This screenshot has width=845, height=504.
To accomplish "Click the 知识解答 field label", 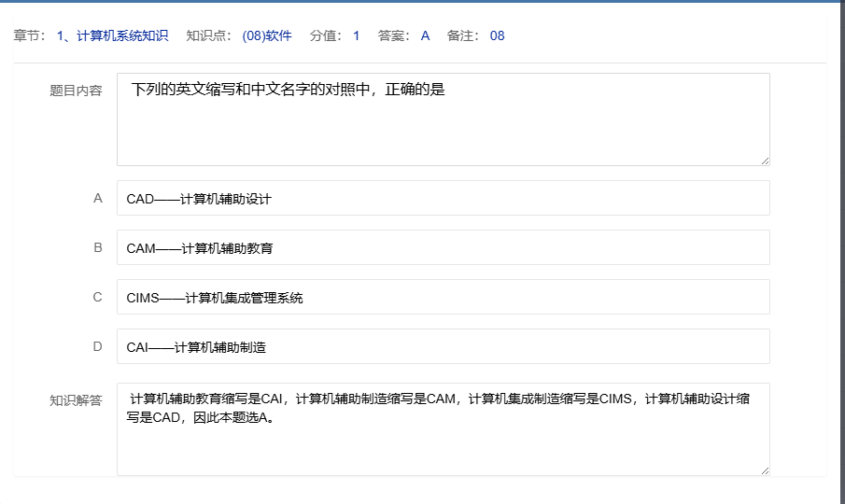I will (76, 400).
